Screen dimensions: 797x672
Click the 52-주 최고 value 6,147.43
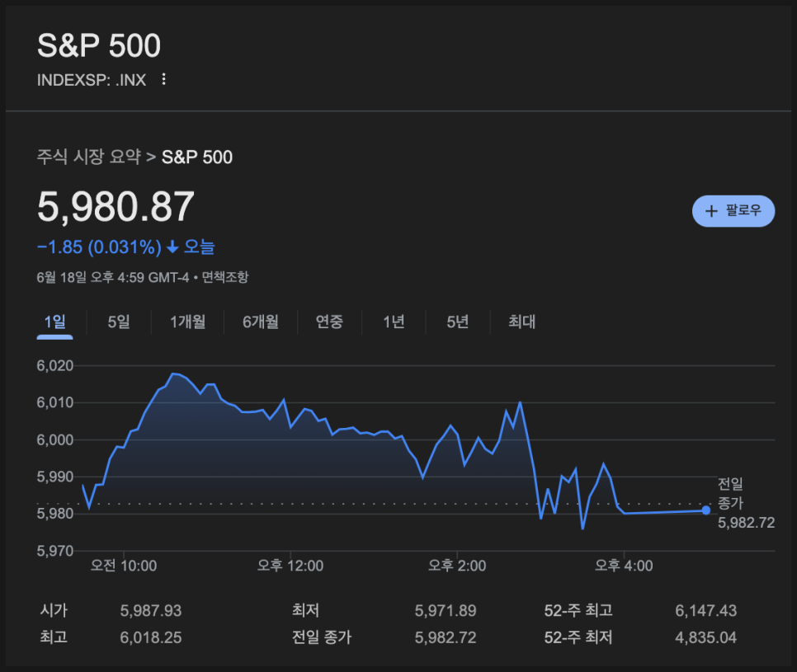pos(706,610)
